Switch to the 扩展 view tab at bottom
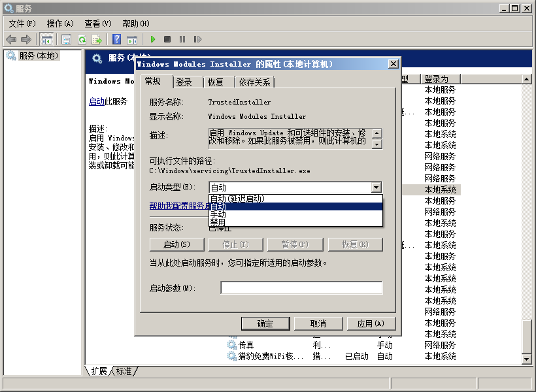The image size is (536, 392). tap(99, 371)
